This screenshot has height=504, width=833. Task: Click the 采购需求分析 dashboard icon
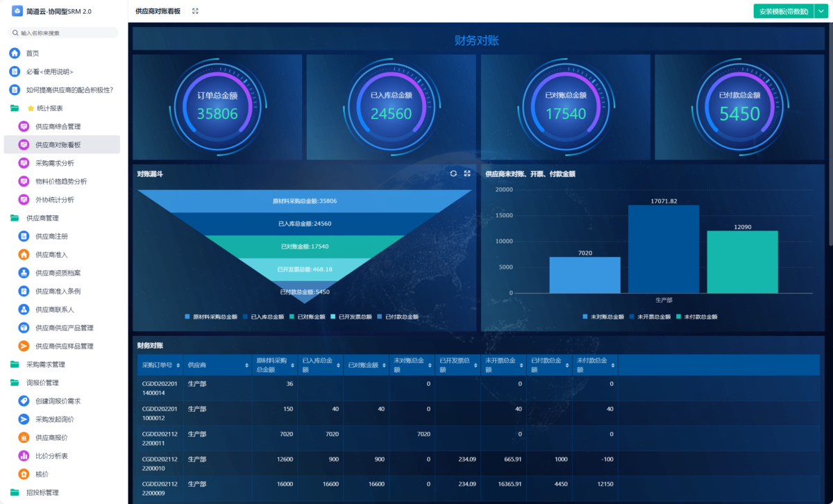[24, 163]
